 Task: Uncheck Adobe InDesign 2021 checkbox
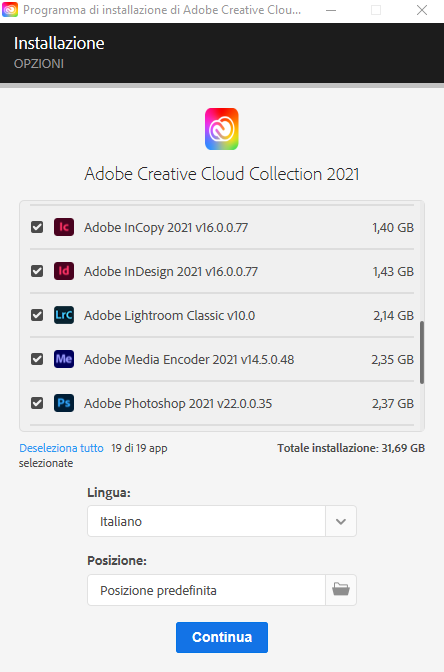pyautogui.click(x=37, y=271)
